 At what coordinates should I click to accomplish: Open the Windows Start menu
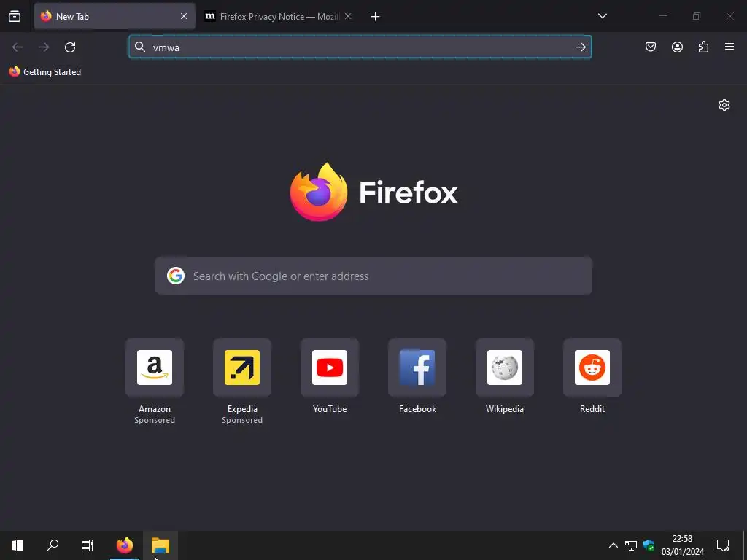(x=18, y=545)
